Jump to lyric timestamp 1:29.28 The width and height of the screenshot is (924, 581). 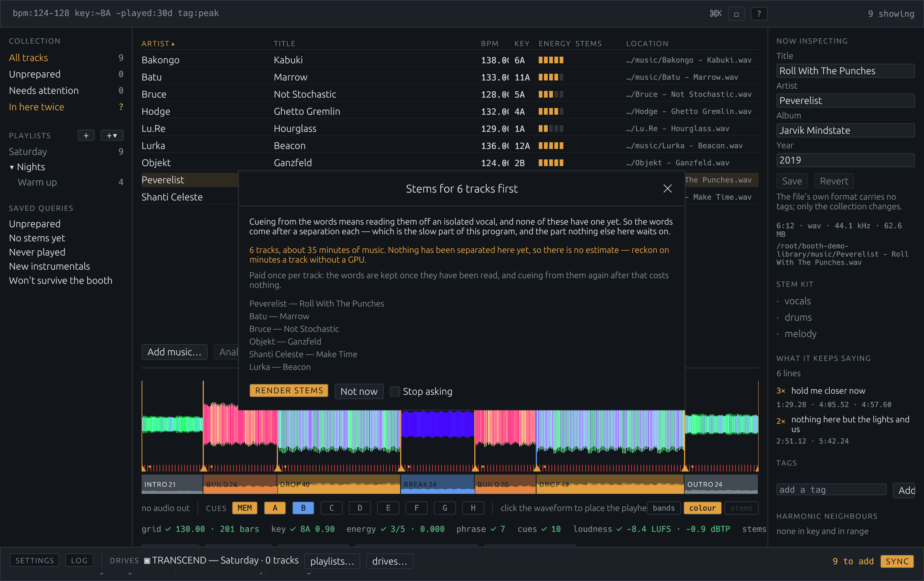[x=792, y=404]
